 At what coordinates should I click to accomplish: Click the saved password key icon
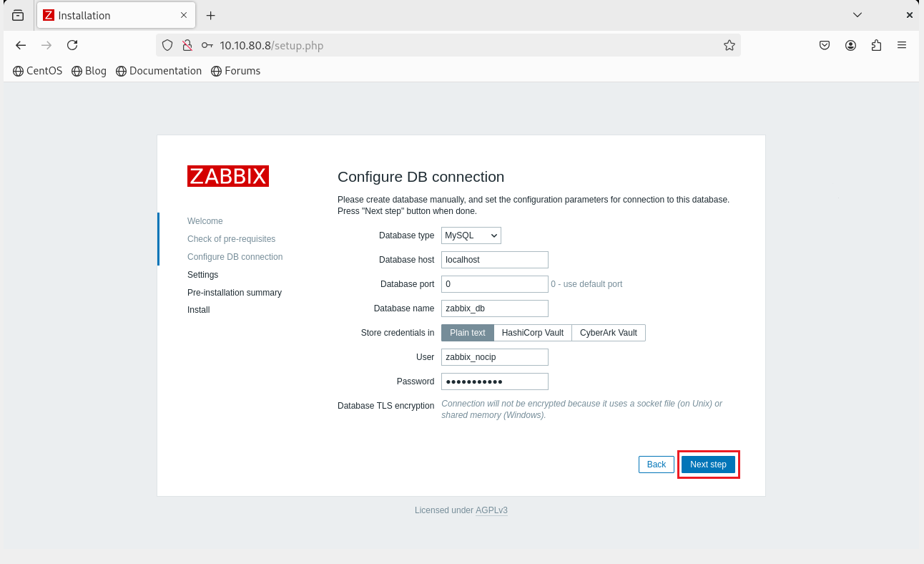tap(207, 45)
